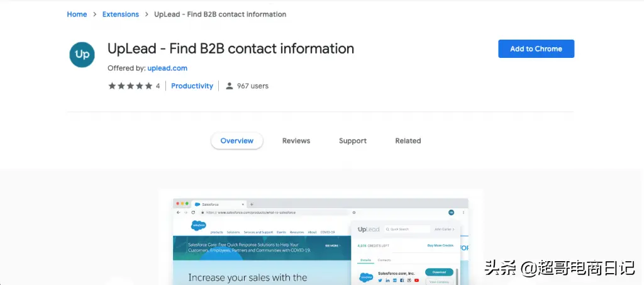Open the Facebook icon for Salesforce.com
This screenshot has width=644, height=285.
tap(402, 281)
